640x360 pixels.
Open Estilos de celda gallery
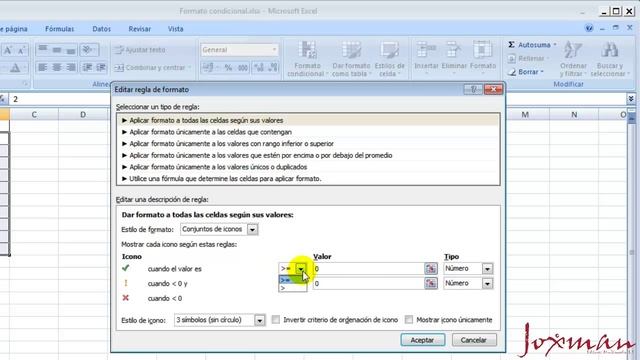point(389,59)
